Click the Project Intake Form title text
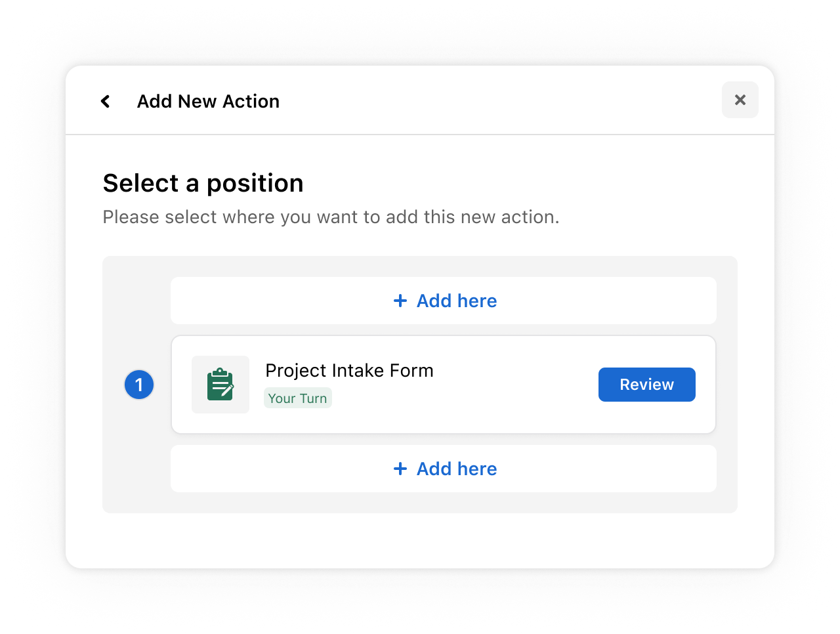840x634 pixels. [x=349, y=370]
